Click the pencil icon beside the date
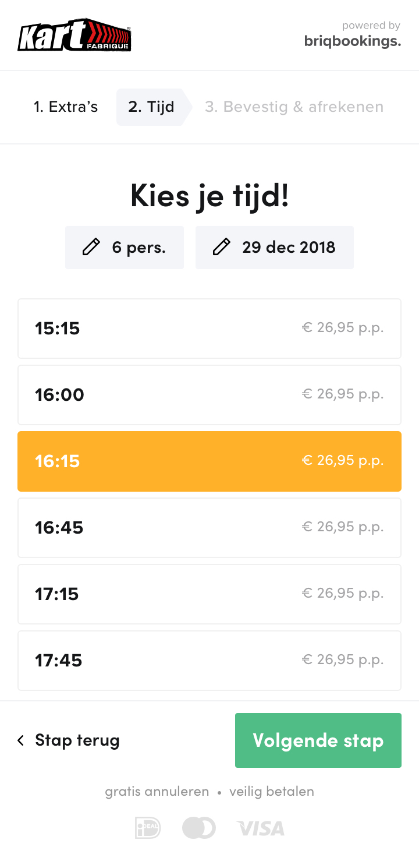The height and width of the screenshot is (868, 419). tap(221, 248)
